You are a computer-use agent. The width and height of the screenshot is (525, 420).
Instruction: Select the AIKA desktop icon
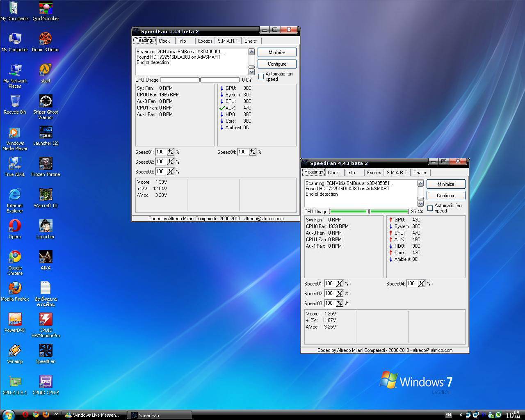coord(46,260)
